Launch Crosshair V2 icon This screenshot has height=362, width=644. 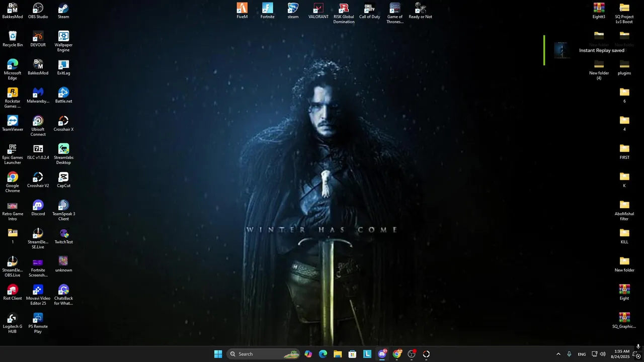tap(38, 180)
